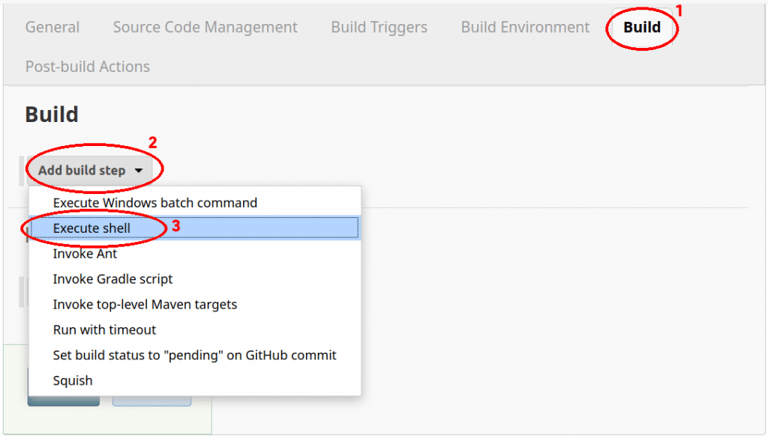Select the Build tab
This screenshot has width=768, height=438.
[642, 27]
